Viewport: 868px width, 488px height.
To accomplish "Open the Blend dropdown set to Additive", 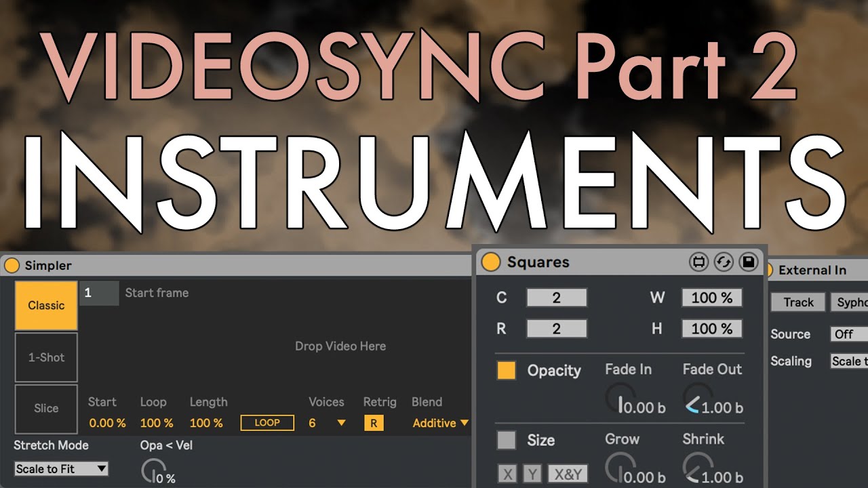I will coord(441,423).
